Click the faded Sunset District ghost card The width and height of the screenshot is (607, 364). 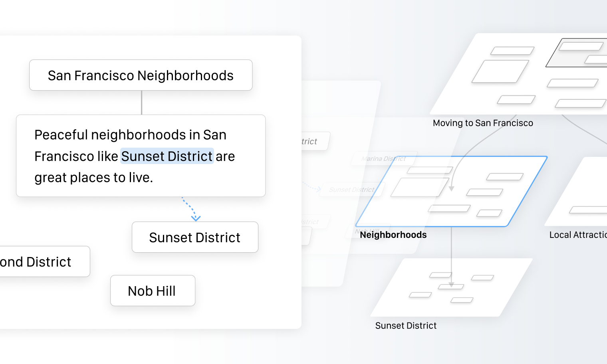tap(352, 190)
